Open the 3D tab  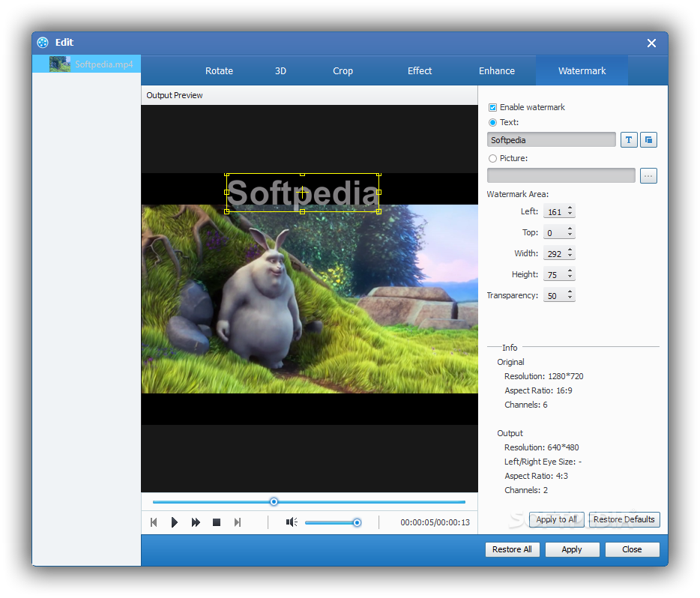280,71
